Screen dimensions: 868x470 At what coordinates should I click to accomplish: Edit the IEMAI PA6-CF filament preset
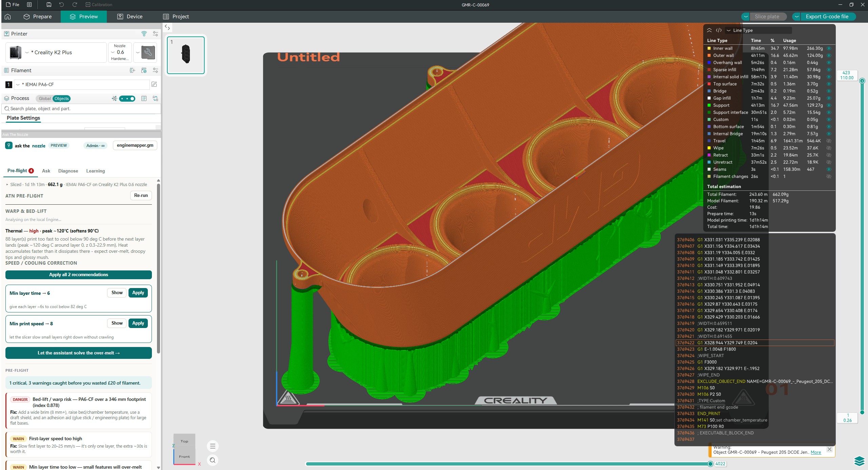tap(154, 84)
